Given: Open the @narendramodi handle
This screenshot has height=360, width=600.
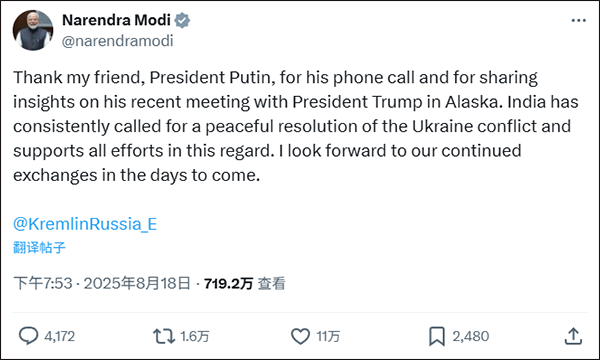Looking at the screenshot, I should (x=117, y=41).
